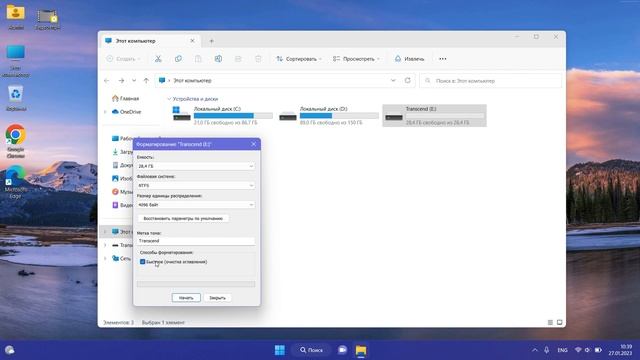Viewport: 640px width, 360px height.
Task: Open the Google Chrome desktop shortcut
Action: point(16,141)
